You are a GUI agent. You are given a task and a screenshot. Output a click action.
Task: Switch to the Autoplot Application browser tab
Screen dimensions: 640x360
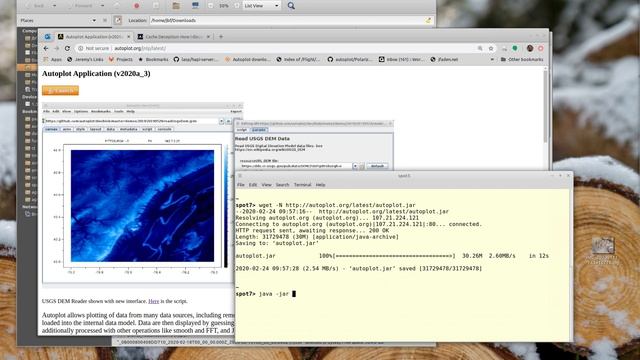93,37
